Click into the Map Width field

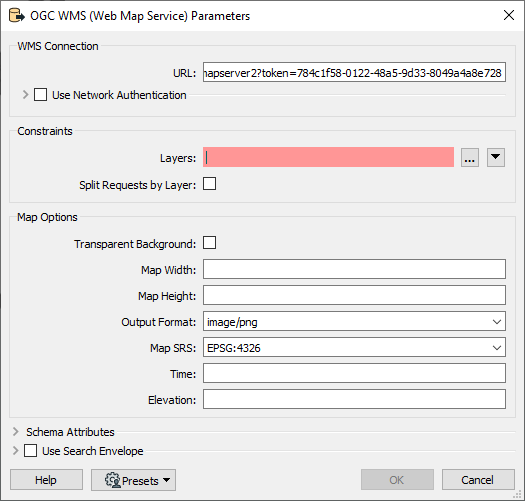pyautogui.click(x=354, y=269)
